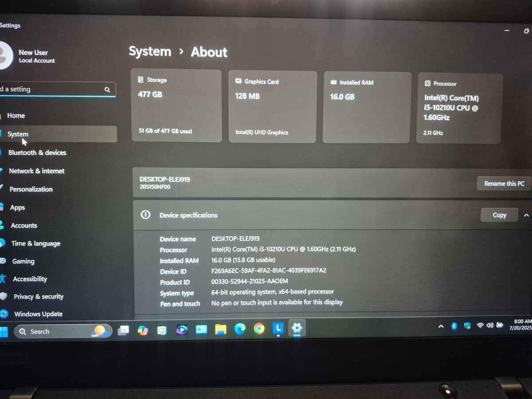Click '51 GB of 477 GB used' text
The image size is (532, 399).
165,131
